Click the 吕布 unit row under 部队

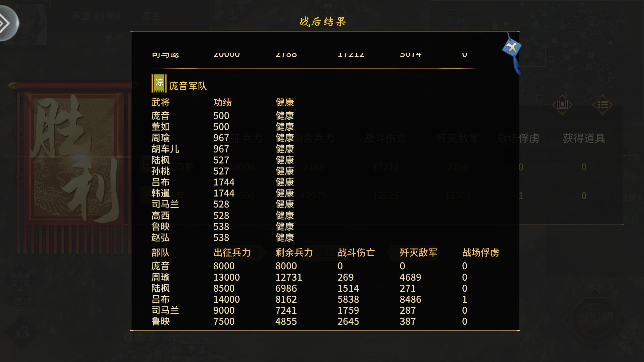point(309,299)
